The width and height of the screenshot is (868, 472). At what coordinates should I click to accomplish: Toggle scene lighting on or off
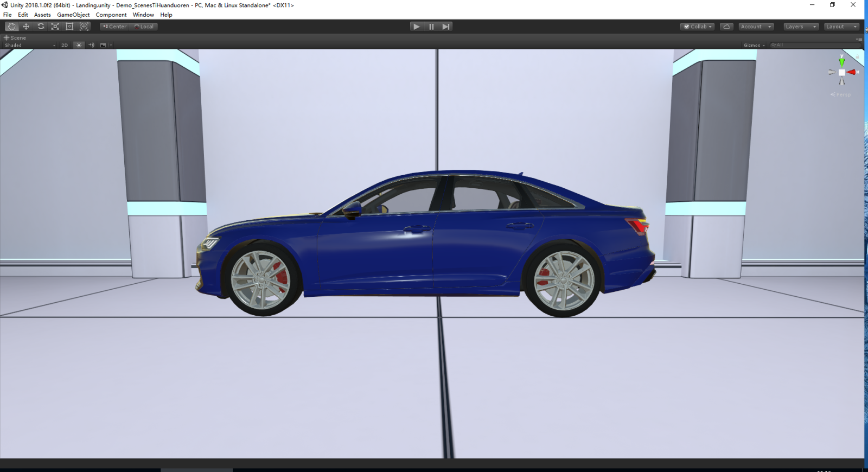(x=79, y=46)
